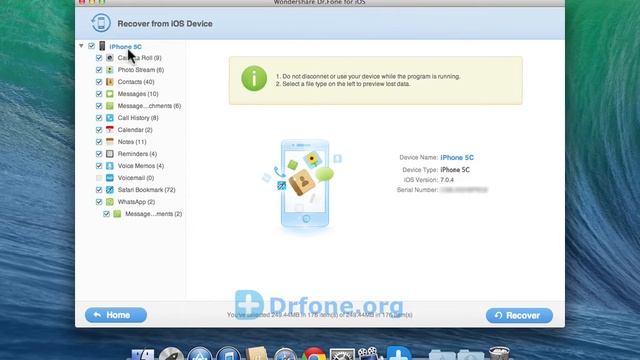Click the Recover from iOS Device header icon

[101, 23]
